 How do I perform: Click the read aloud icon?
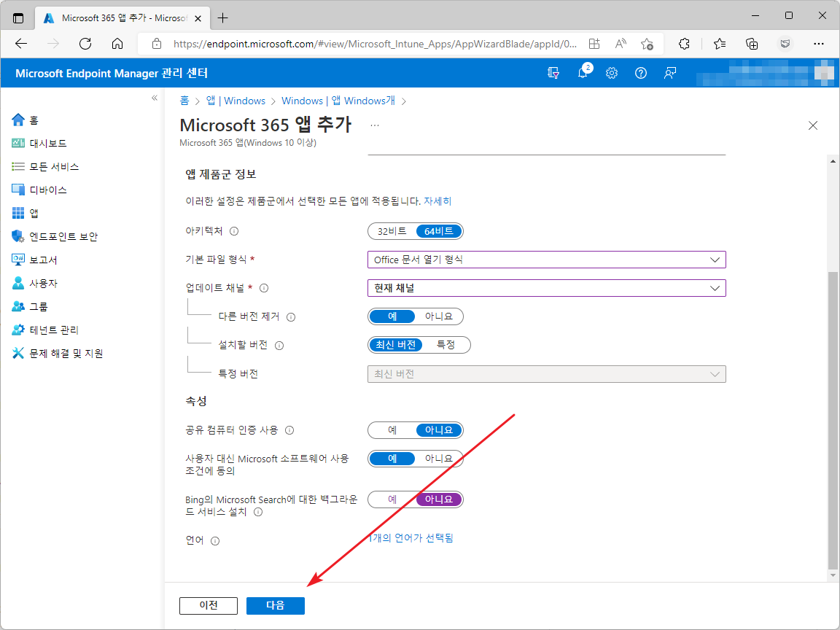pyautogui.click(x=621, y=44)
